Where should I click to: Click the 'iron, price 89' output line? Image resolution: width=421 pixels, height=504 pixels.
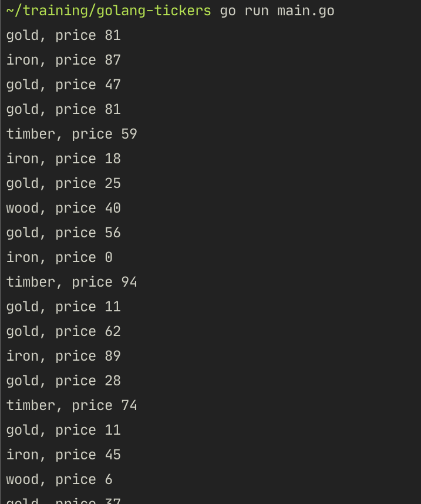coord(63,357)
